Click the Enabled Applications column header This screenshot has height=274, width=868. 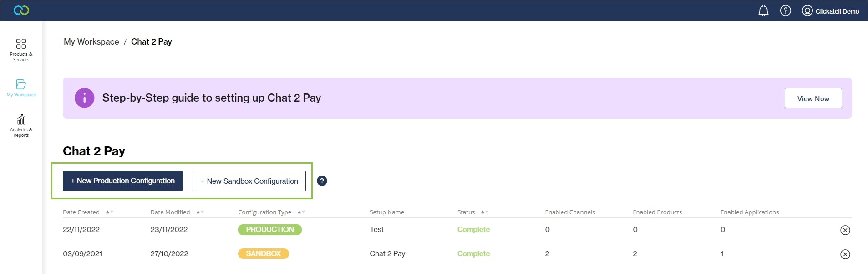750,212
